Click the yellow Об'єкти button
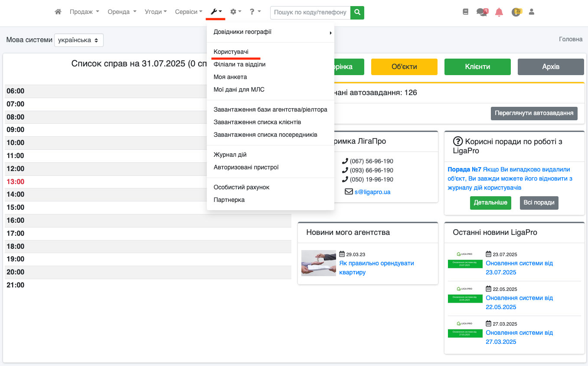 404,67
